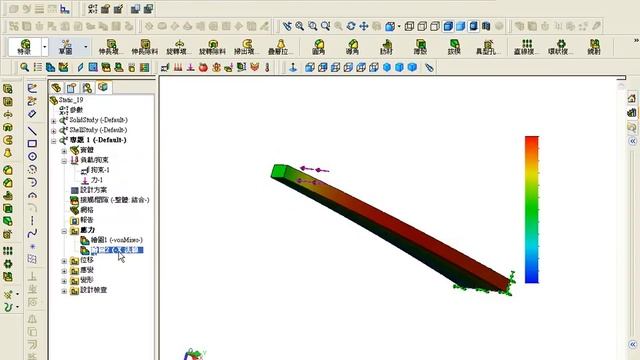640x360 pixels.
Task: Click the Lofted Boss (疊層拉) tool
Action: tap(280, 47)
